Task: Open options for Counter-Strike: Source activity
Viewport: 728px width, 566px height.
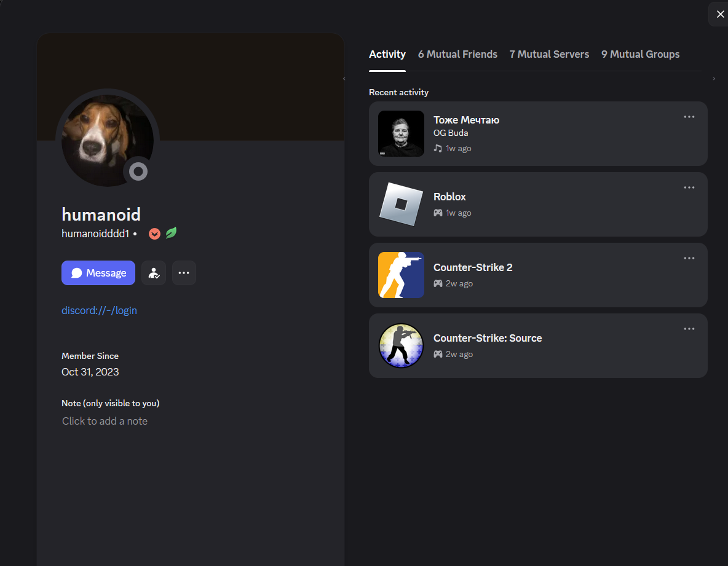Action: 689,329
